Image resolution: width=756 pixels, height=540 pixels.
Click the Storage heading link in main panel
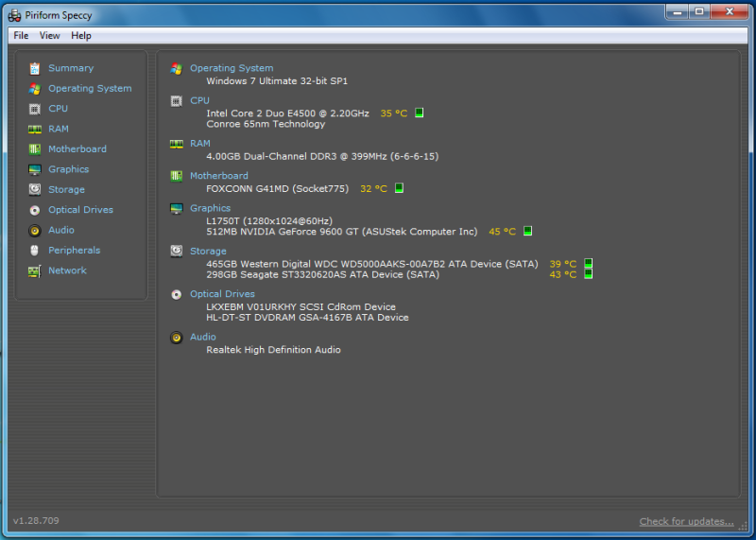click(x=208, y=252)
